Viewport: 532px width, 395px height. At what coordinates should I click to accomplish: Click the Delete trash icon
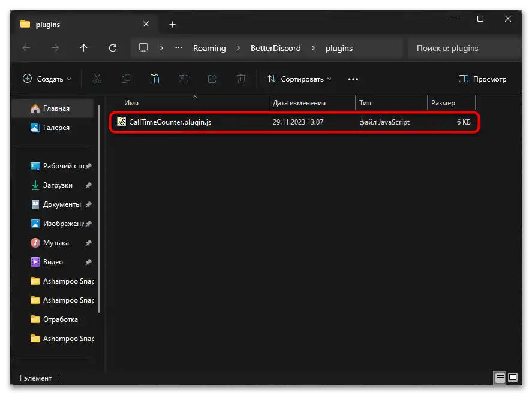(x=241, y=79)
